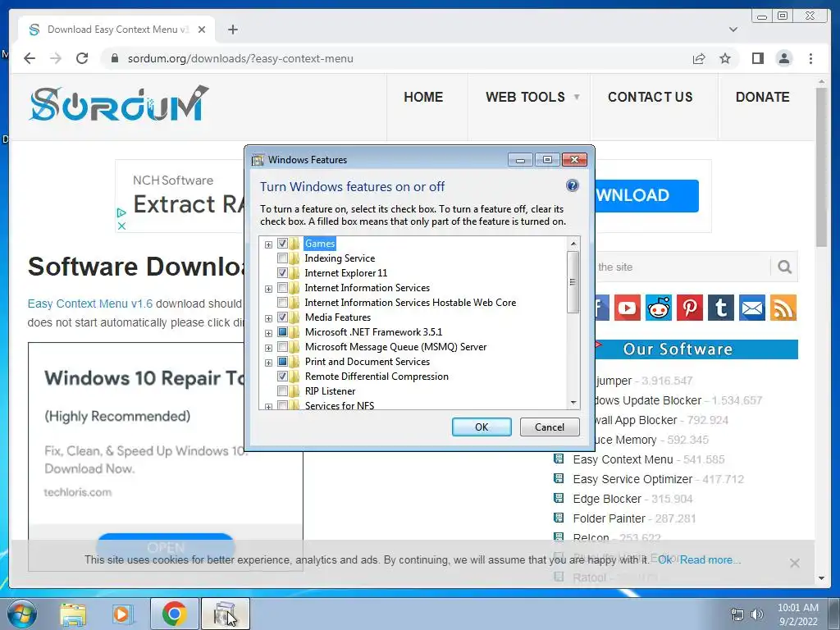Open the Edge Blocker software link

coord(607,499)
